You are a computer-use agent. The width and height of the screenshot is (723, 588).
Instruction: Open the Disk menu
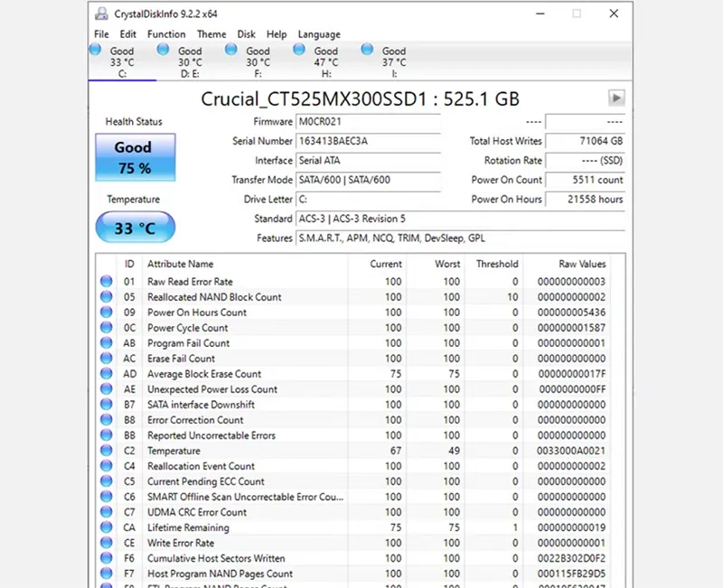247,34
